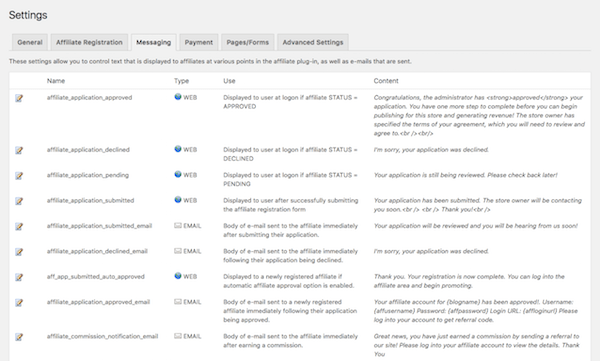600x361 pixels.
Task: Edit the affiliate_application_approved_email message
Action: click(19, 303)
